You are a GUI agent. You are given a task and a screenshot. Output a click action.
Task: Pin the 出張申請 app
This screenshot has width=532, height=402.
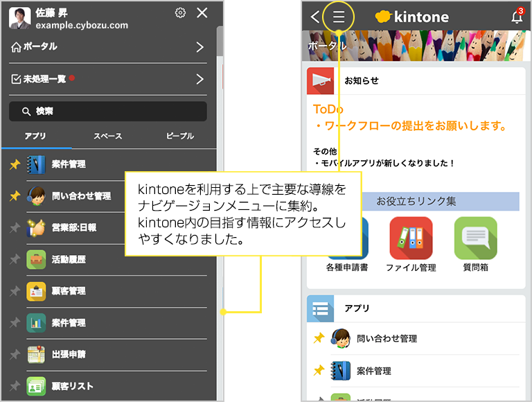coord(15,354)
